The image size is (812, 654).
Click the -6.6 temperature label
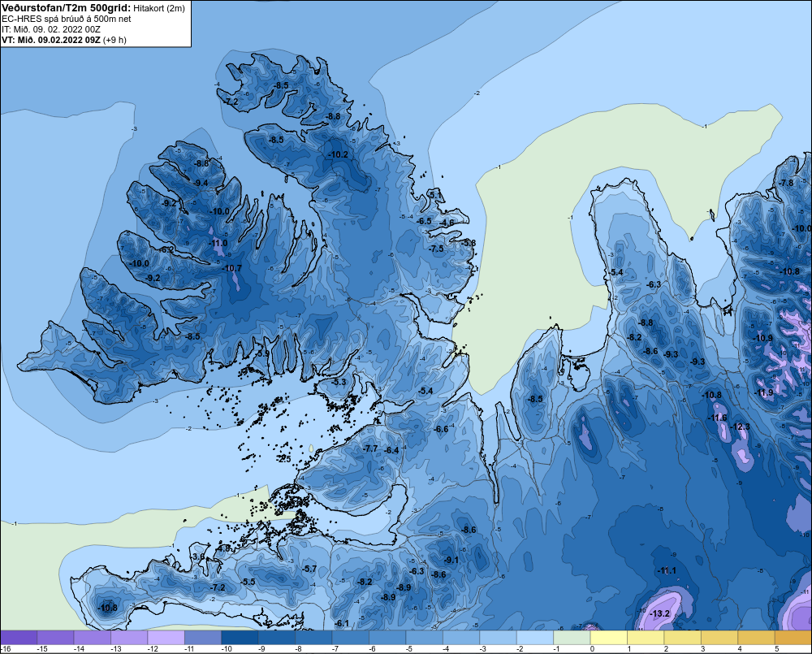tap(441, 429)
